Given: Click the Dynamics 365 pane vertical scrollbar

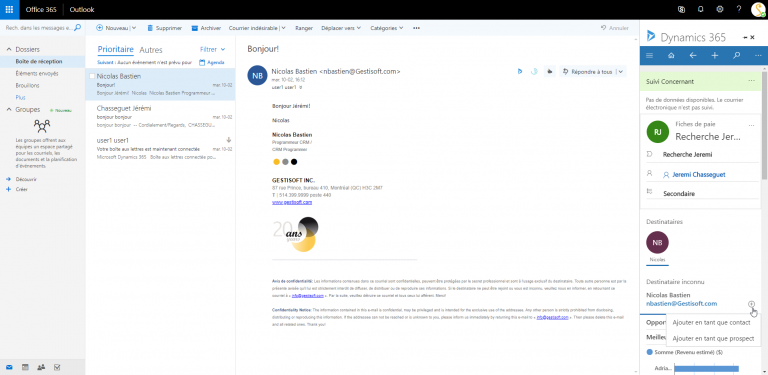Looking at the screenshot, I should [x=765, y=125].
